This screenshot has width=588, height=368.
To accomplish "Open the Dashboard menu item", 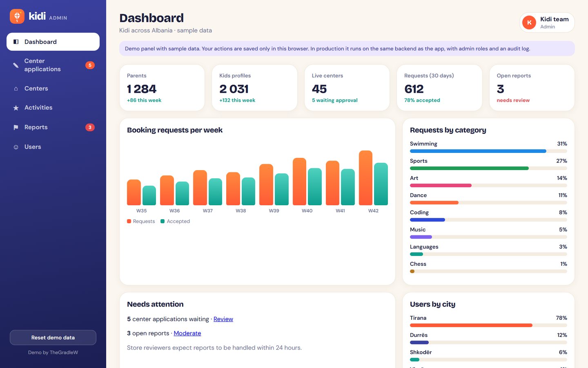I will 53,42.
